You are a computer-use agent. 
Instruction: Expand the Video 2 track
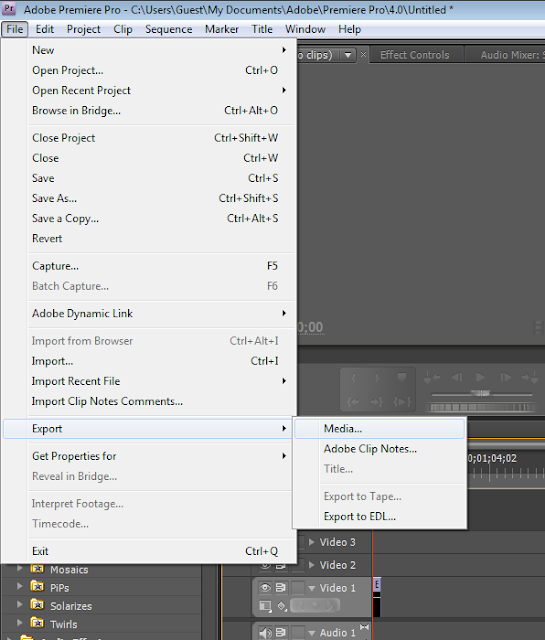[x=311, y=565]
